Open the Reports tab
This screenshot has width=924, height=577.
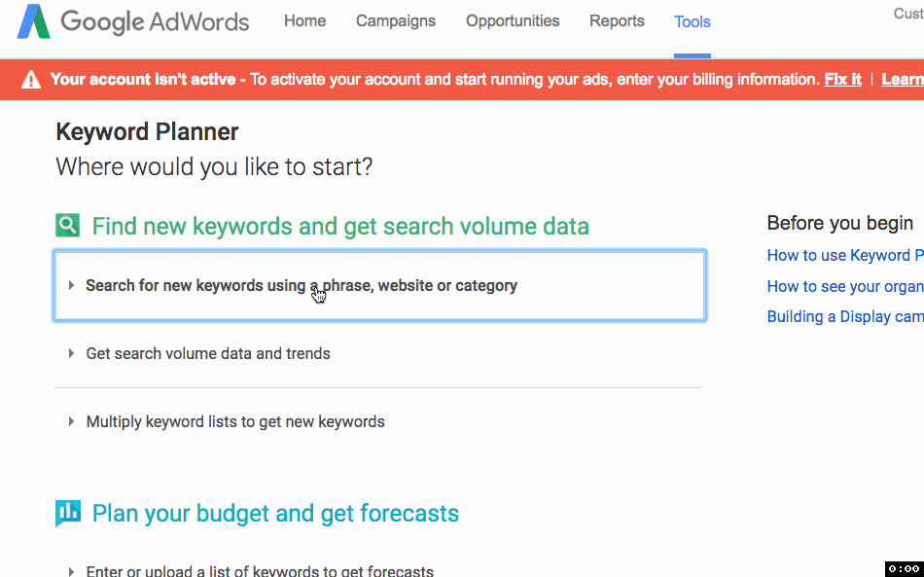(x=617, y=20)
